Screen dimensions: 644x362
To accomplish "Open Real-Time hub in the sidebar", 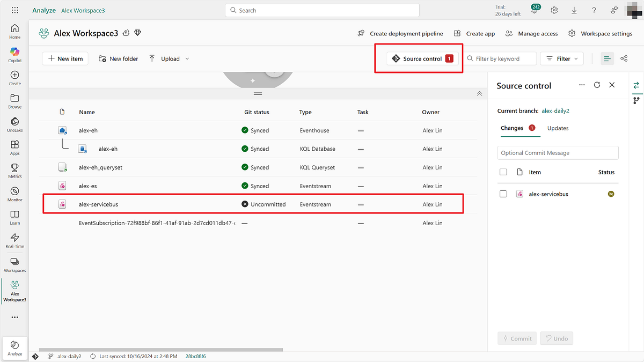I will tap(14, 240).
